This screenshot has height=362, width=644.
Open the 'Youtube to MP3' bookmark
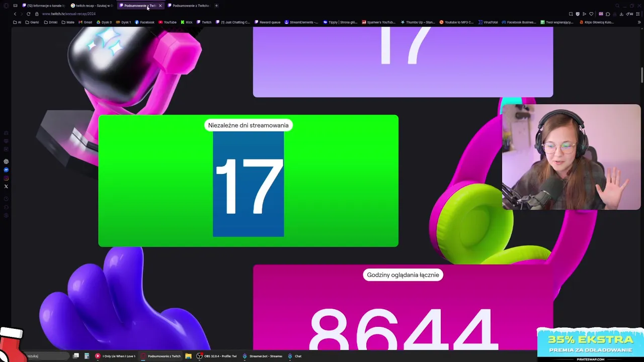tap(456, 22)
